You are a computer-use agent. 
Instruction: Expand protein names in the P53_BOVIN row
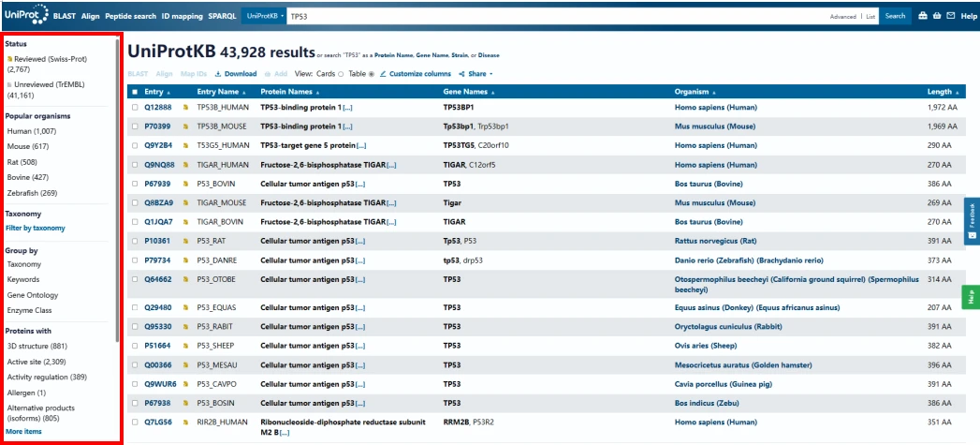[360, 184]
